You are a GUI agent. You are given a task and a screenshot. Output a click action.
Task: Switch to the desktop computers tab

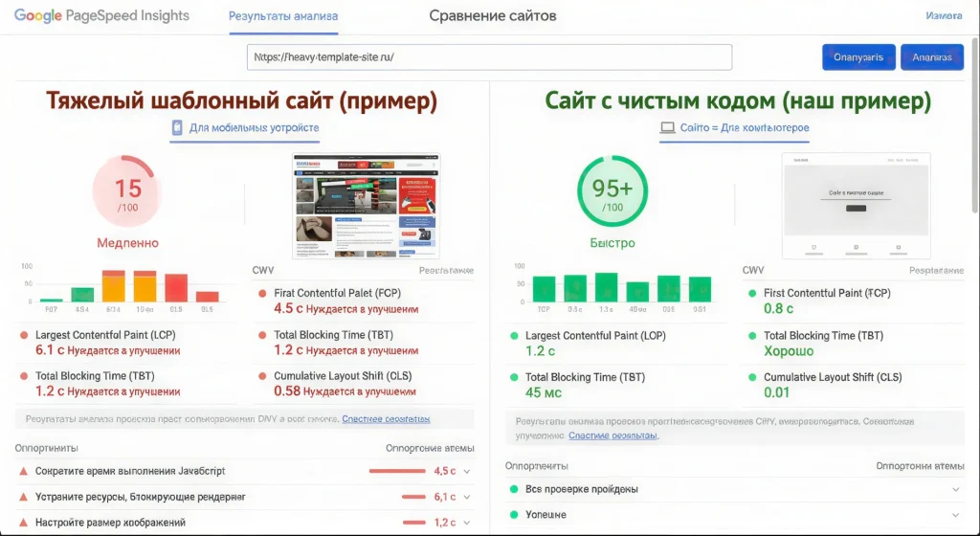coord(734,128)
